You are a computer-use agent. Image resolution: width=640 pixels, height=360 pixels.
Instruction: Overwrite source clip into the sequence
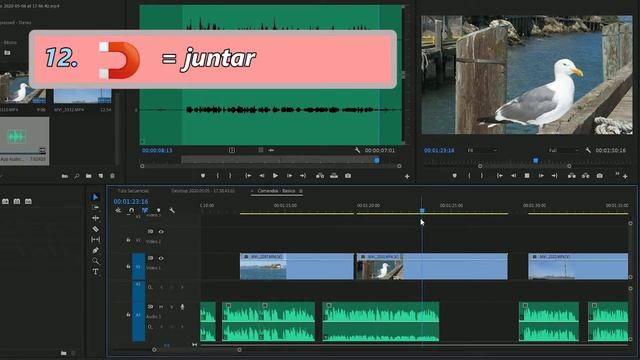334,176
